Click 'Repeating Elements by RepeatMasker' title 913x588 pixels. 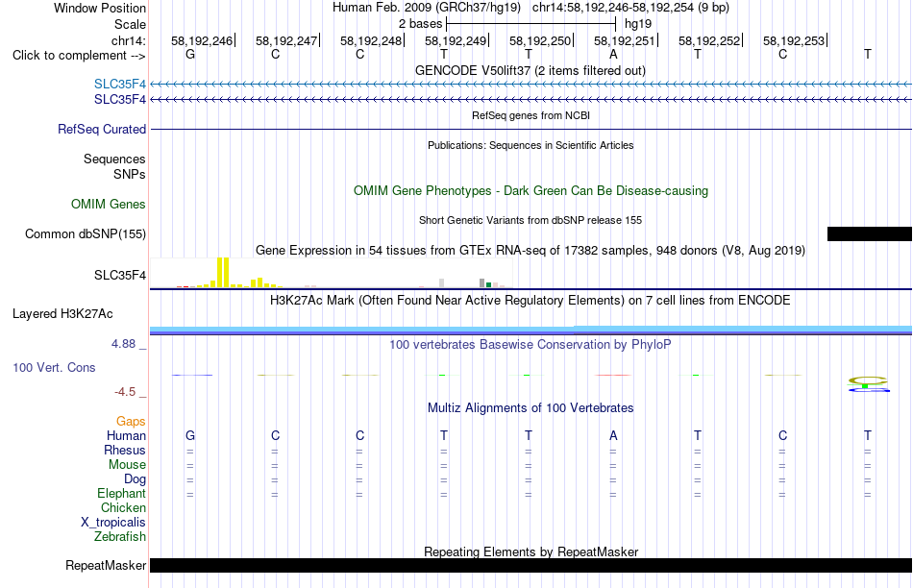coord(531,551)
